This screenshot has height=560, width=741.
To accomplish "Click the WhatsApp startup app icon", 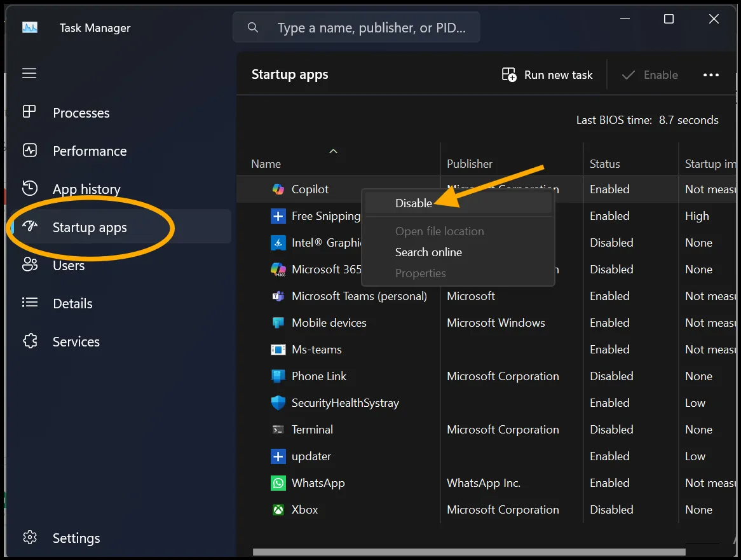I will tap(278, 482).
